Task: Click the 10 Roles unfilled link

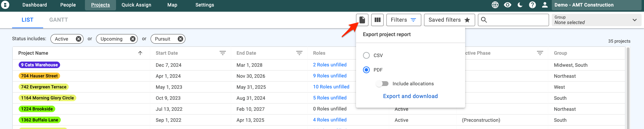Action: click(331, 87)
